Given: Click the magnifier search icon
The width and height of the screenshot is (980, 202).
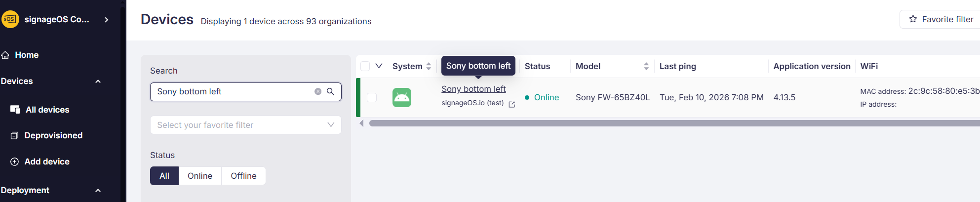Looking at the screenshot, I should (331, 91).
